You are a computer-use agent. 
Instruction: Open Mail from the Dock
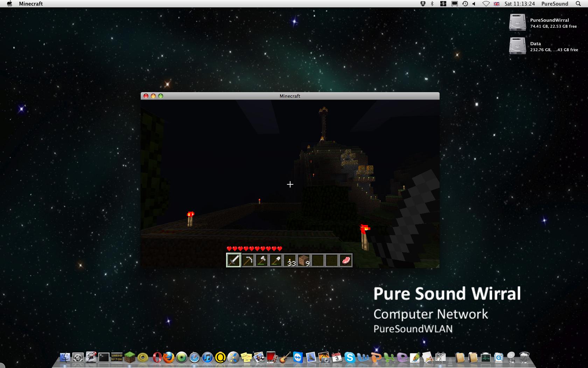[x=311, y=357]
